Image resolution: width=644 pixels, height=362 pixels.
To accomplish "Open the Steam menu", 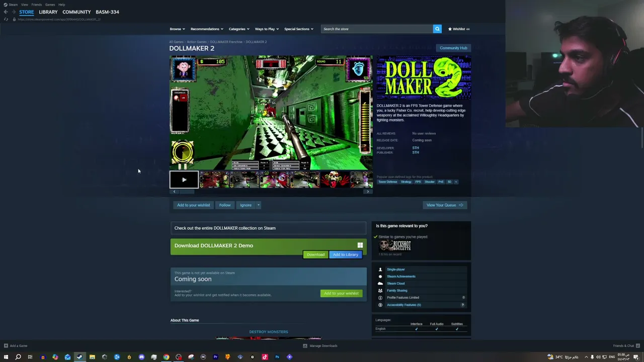I will [13, 5].
